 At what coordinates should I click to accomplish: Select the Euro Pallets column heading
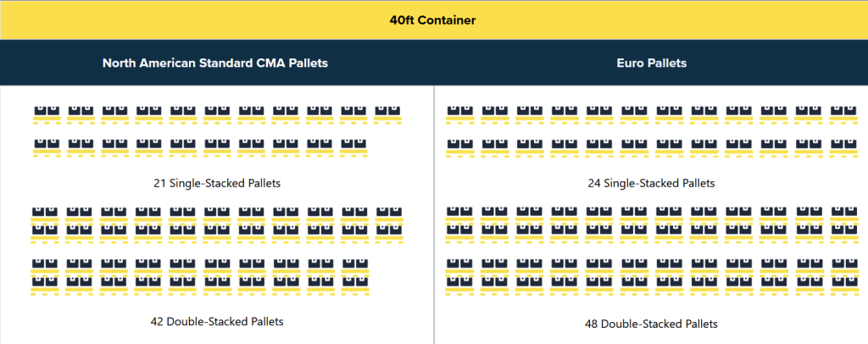tap(652, 63)
